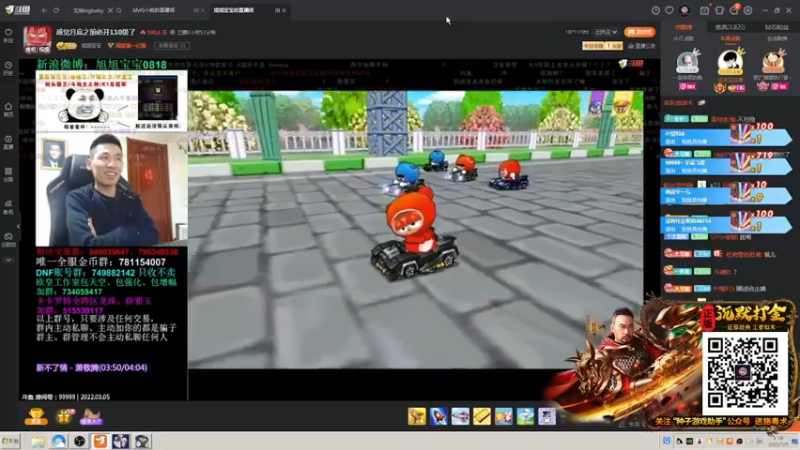Viewport: 800px width, 450px height.
Task: Send the airplane gift in the gift bar
Action: tap(460, 416)
